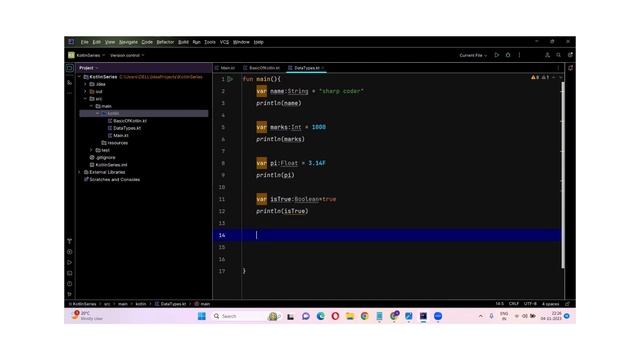Open the More Actions menu beside Debug
Image resolution: width=640 pixels, height=360 pixels.
coord(519,55)
